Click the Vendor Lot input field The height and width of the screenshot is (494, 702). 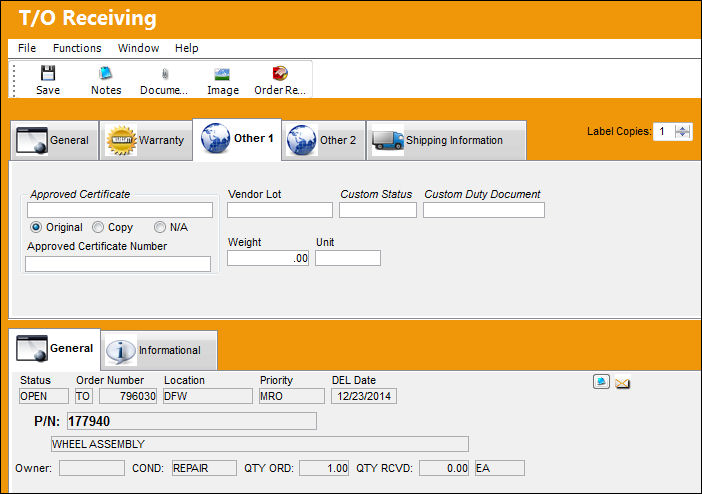280,210
